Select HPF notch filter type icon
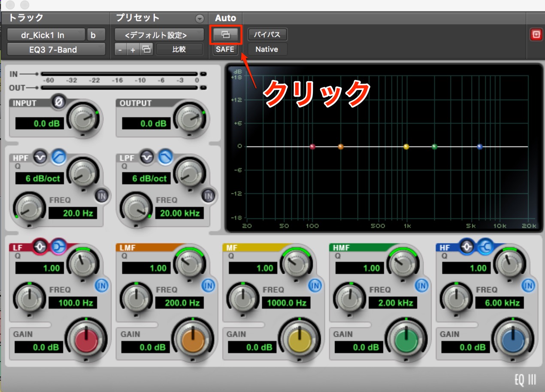545x392 pixels. (40, 158)
